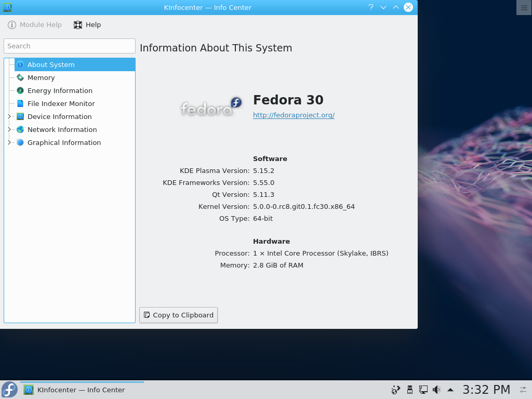Click the Software section heading
Viewport: 532px width, 399px height.
(270, 159)
